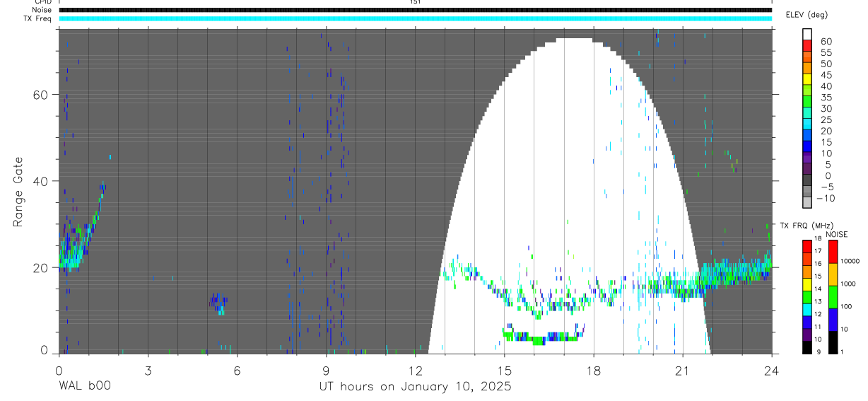Click the x-axis tick label '9'
This screenshot has width=868, height=401.
(326, 370)
